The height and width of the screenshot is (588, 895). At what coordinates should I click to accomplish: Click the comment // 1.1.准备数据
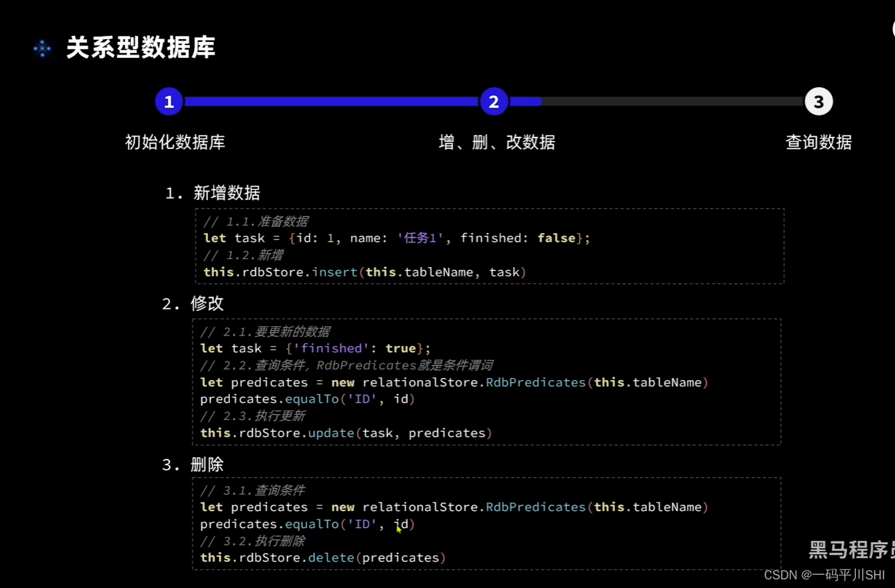pos(256,221)
